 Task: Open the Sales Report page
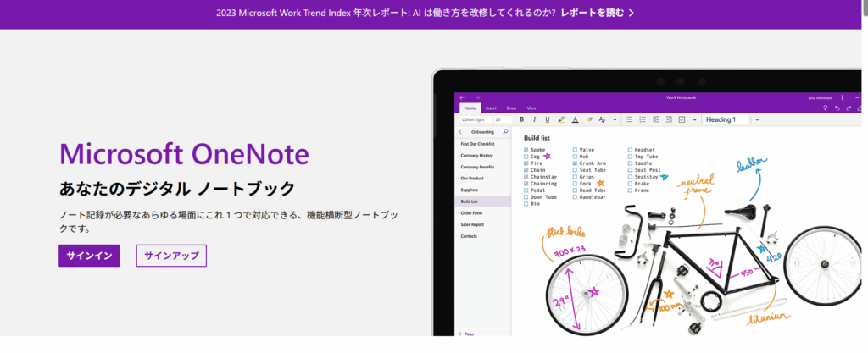coord(482,225)
